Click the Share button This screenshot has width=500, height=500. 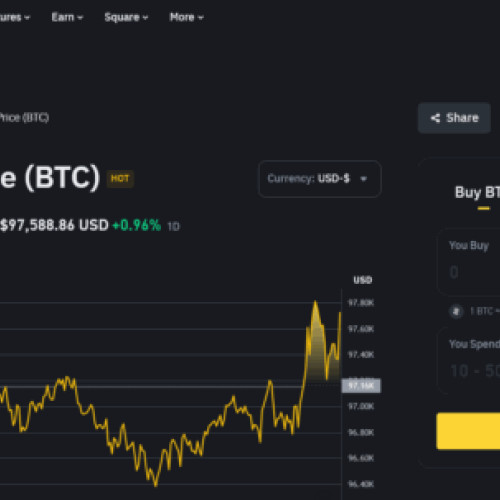pos(454,118)
